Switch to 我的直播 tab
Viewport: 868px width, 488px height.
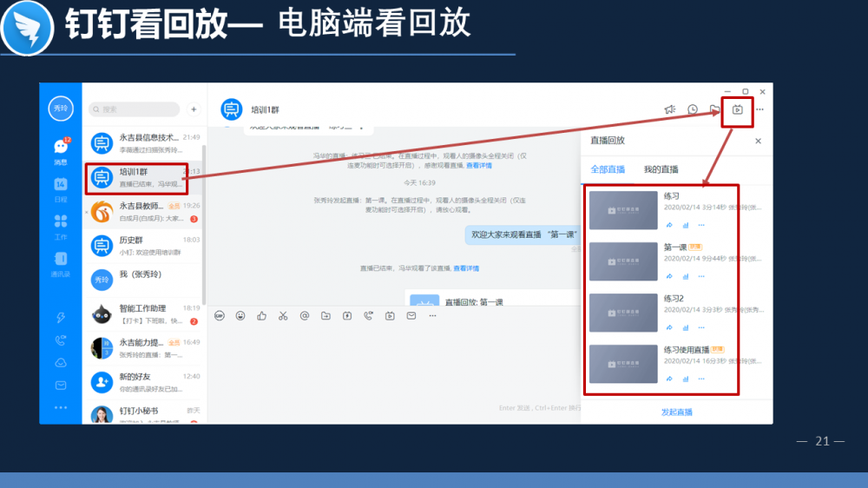661,169
